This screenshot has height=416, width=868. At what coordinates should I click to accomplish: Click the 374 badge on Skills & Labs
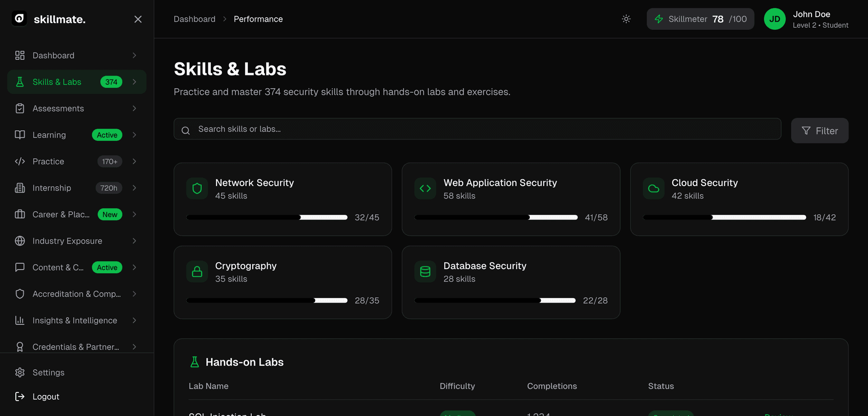111,82
